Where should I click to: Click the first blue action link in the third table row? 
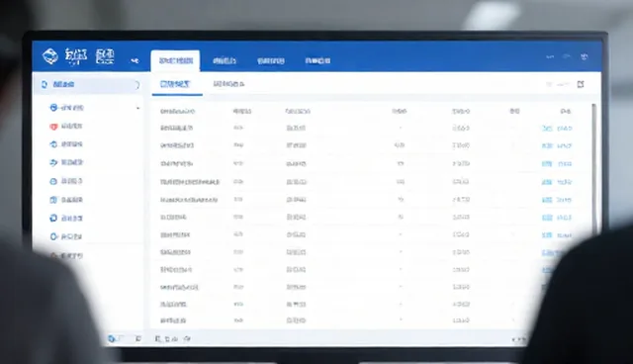[547, 164]
